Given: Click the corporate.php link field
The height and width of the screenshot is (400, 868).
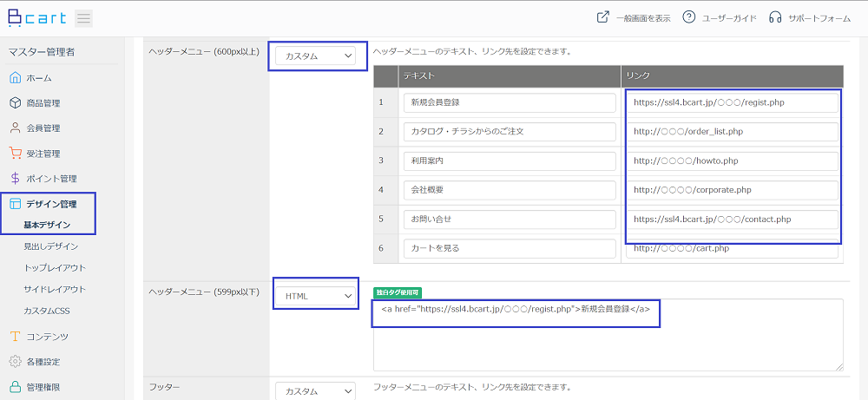Looking at the screenshot, I should [x=732, y=190].
